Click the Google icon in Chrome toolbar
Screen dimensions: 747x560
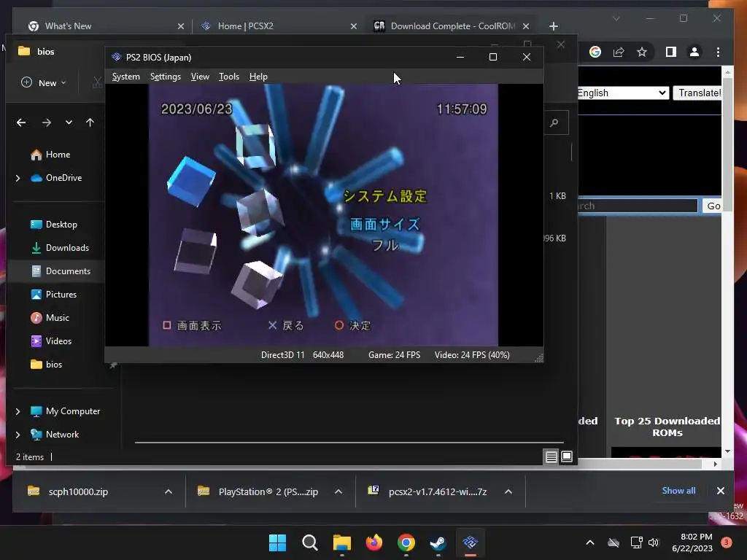click(x=595, y=52)
